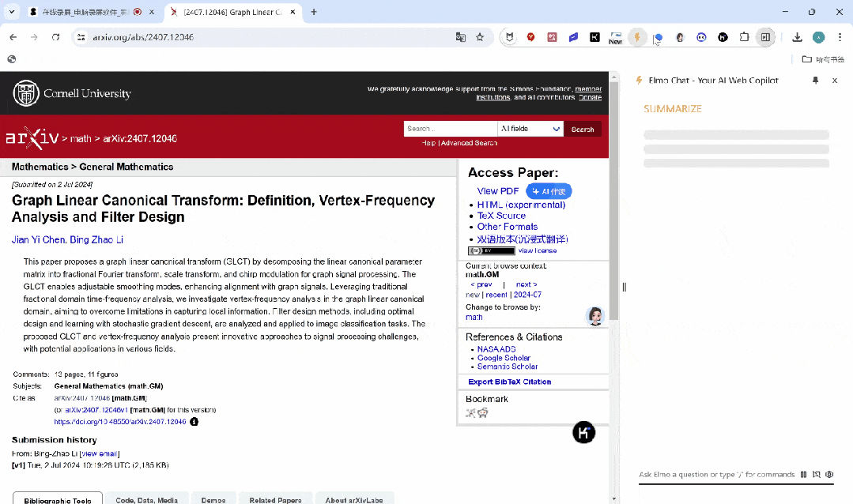The height and width of the screenshot is (504, 853).
Task: Click the black floating circular assistant icon
Action: (583, 432)
